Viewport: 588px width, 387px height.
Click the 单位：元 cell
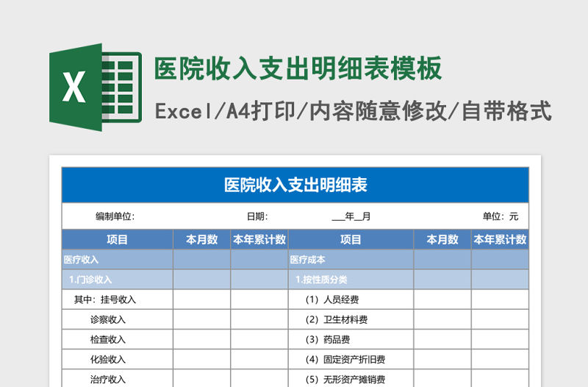coord(500,216)
